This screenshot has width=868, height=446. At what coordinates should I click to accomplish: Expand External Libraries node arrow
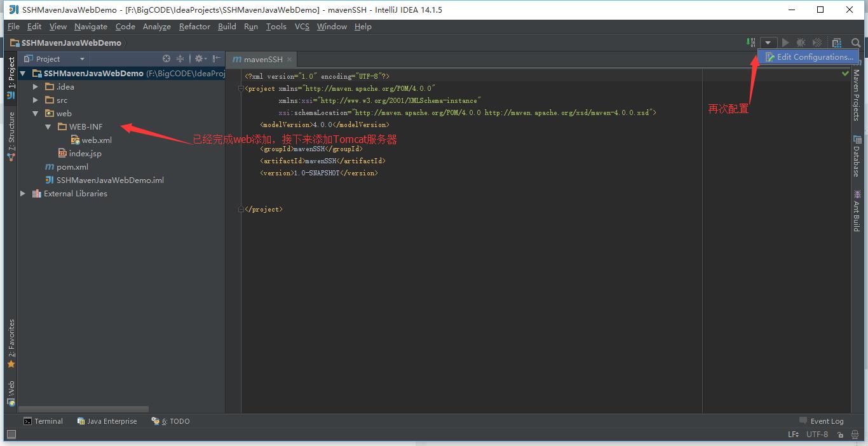pos(23,194)
